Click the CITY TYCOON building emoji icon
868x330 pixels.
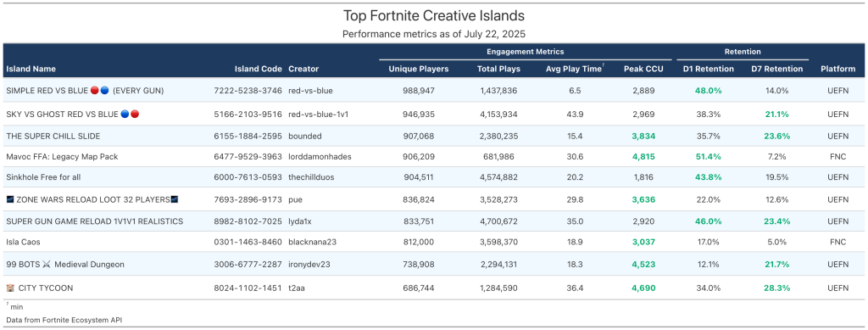pos(10,288)
